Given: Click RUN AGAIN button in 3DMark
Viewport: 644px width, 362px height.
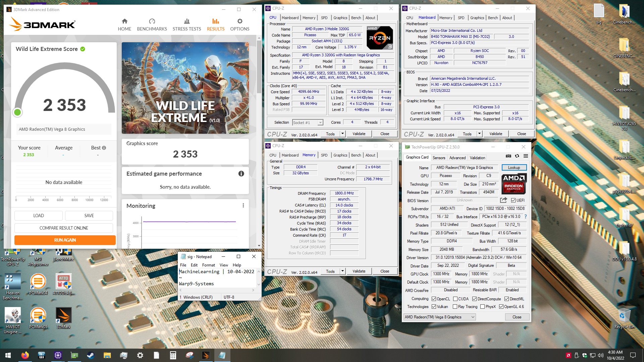Looking at the screenshot, I should click(x=65, y=240).
